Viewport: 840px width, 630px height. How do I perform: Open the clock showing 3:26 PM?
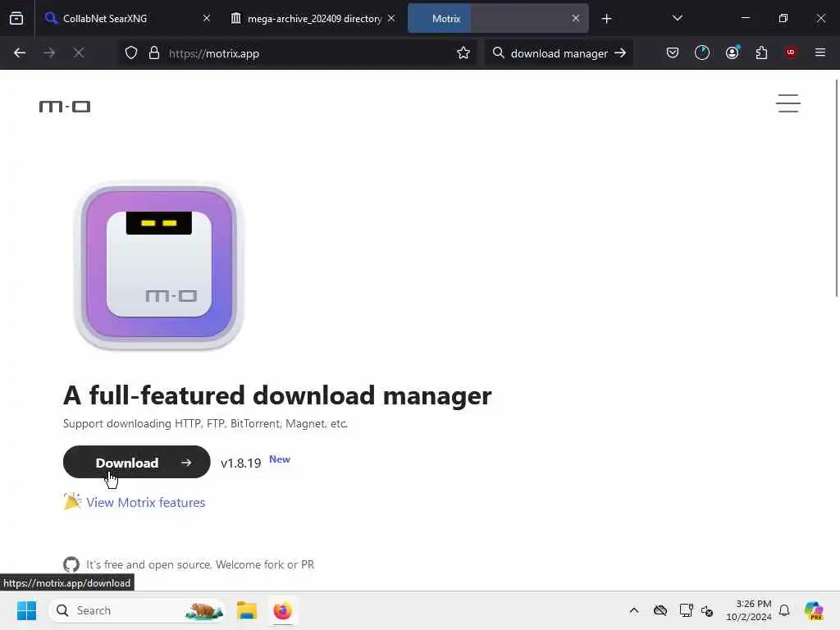tap(749, 610)
